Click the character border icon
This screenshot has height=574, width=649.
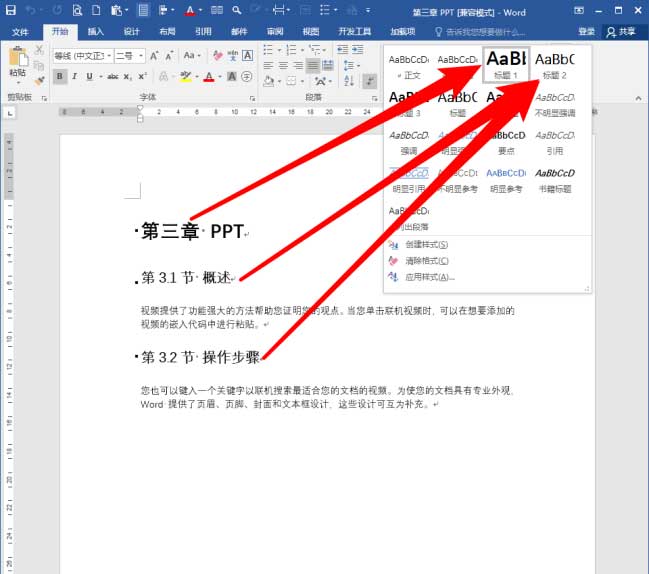pos(248,55)
